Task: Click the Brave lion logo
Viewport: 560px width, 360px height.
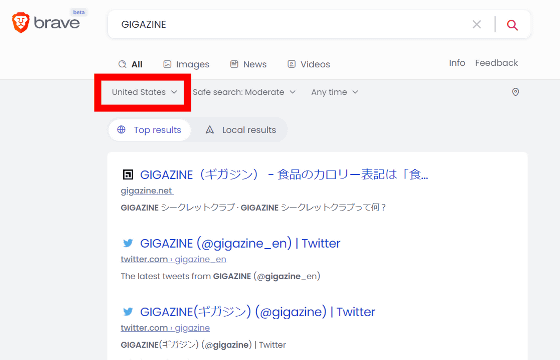Action: [x=21, y=22]
